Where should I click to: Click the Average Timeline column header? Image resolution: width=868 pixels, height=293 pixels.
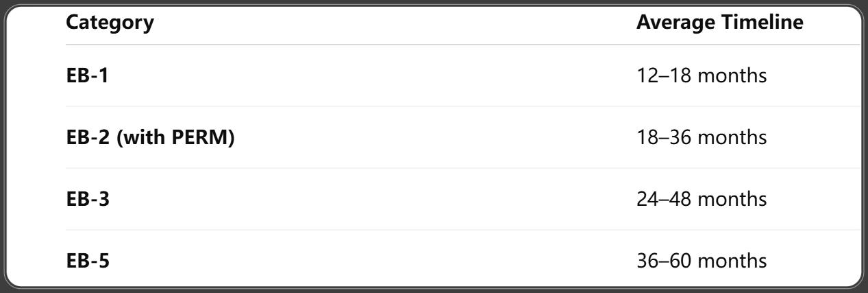click(719, 22)
